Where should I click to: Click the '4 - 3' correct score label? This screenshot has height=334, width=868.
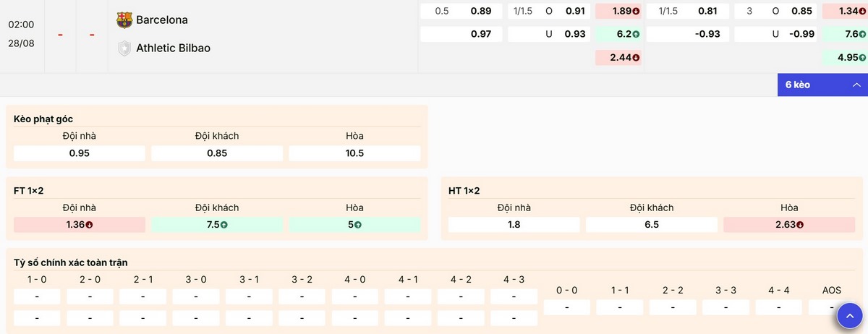point(514,279)
